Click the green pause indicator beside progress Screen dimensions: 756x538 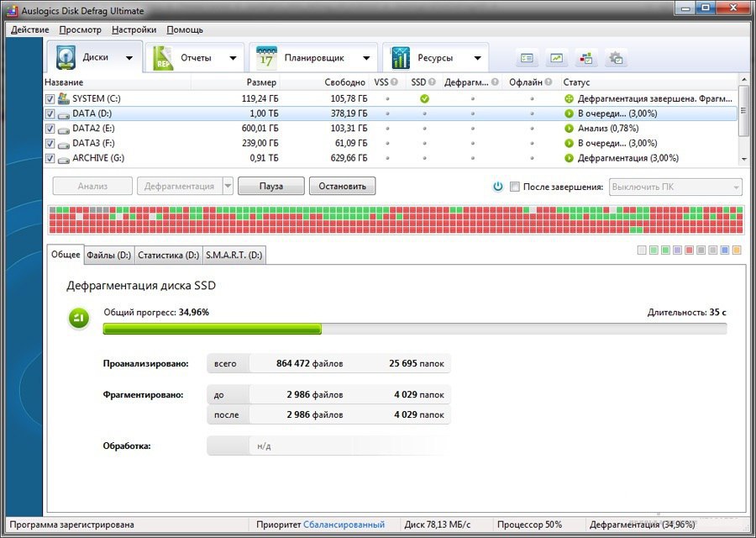click(79, 319)
